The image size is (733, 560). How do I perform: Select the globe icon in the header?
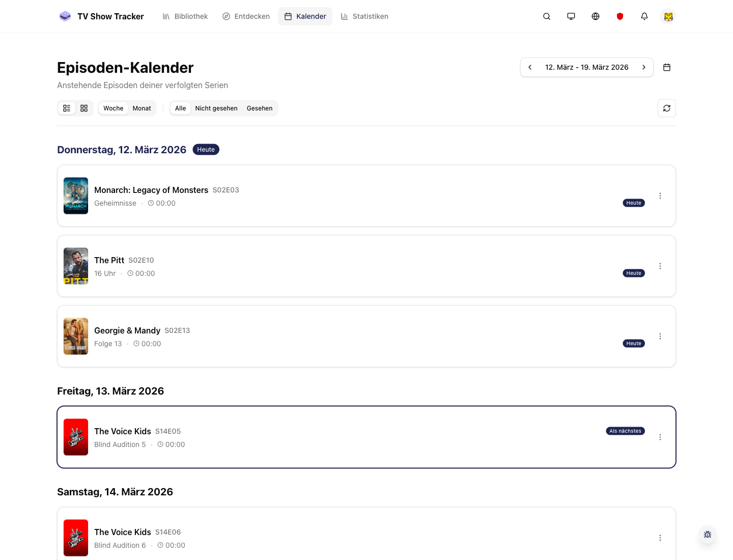pyautogui.click(x=595, y=16)
